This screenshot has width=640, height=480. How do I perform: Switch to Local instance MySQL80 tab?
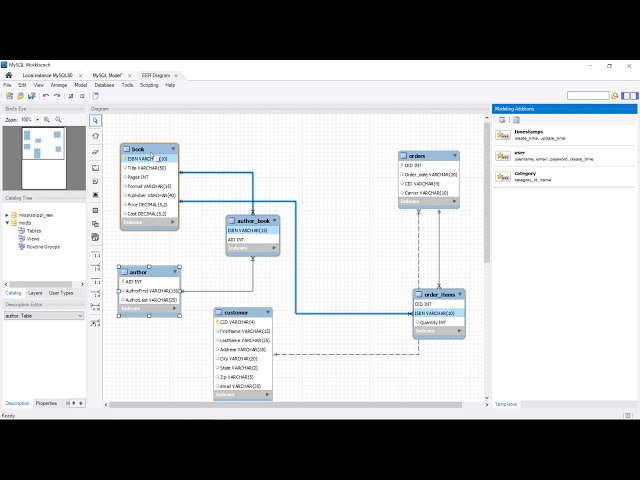pos(47,76)
